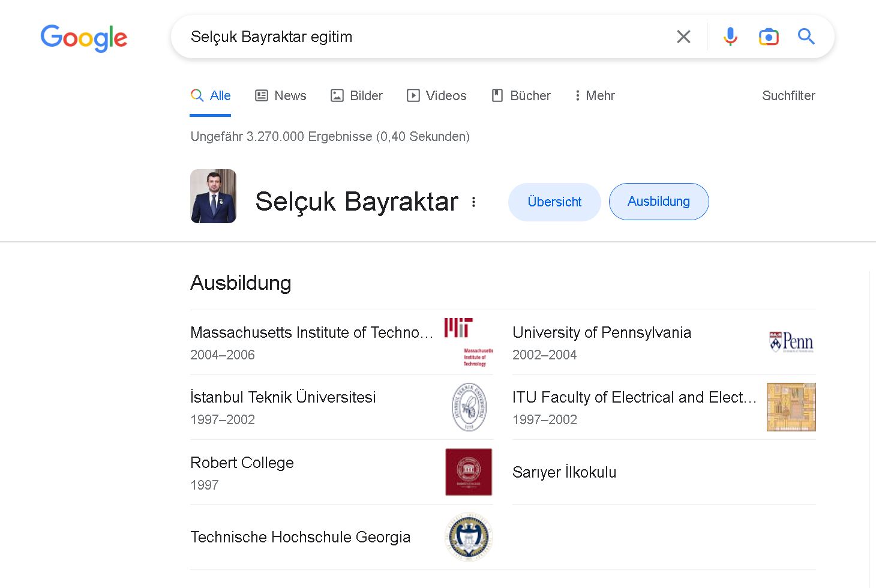Switch to the News tab
876x588 pixels.
pyautogui.click(x=281, y=95)
